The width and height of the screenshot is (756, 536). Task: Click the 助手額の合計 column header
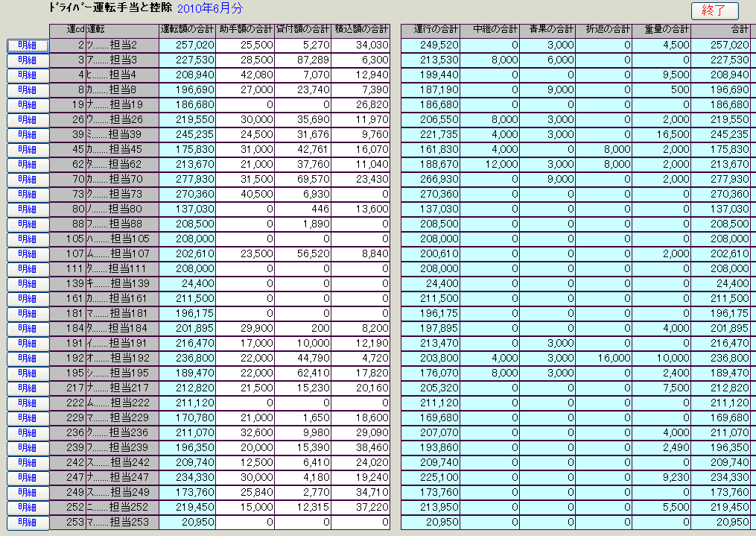click(246, 30)
